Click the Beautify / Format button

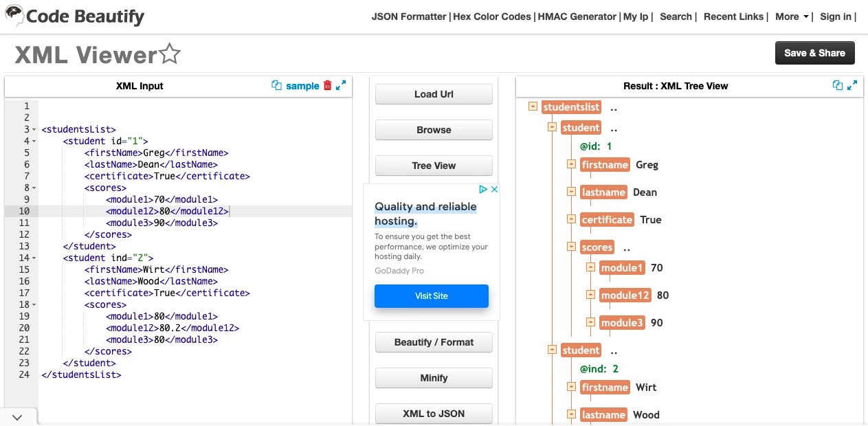pos(433,342)
